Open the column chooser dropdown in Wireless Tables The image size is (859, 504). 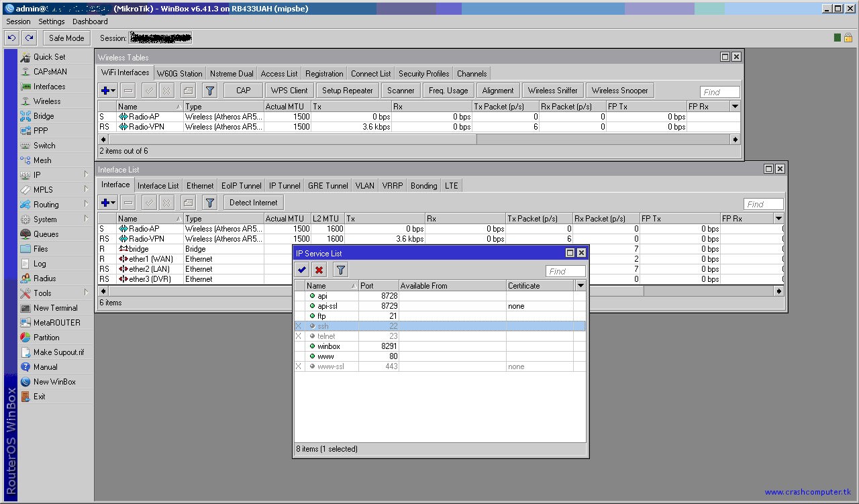735,106
